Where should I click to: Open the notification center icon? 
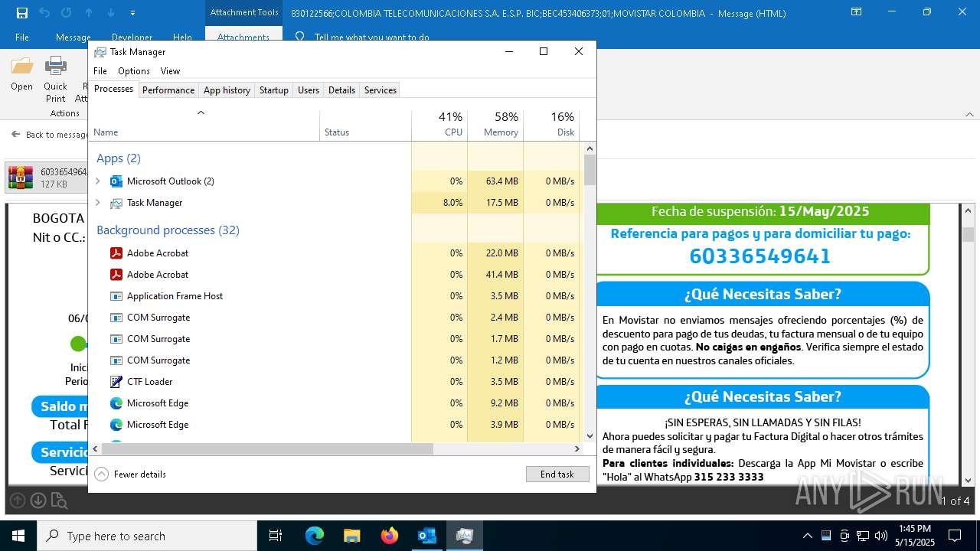[x=955, y=536]
